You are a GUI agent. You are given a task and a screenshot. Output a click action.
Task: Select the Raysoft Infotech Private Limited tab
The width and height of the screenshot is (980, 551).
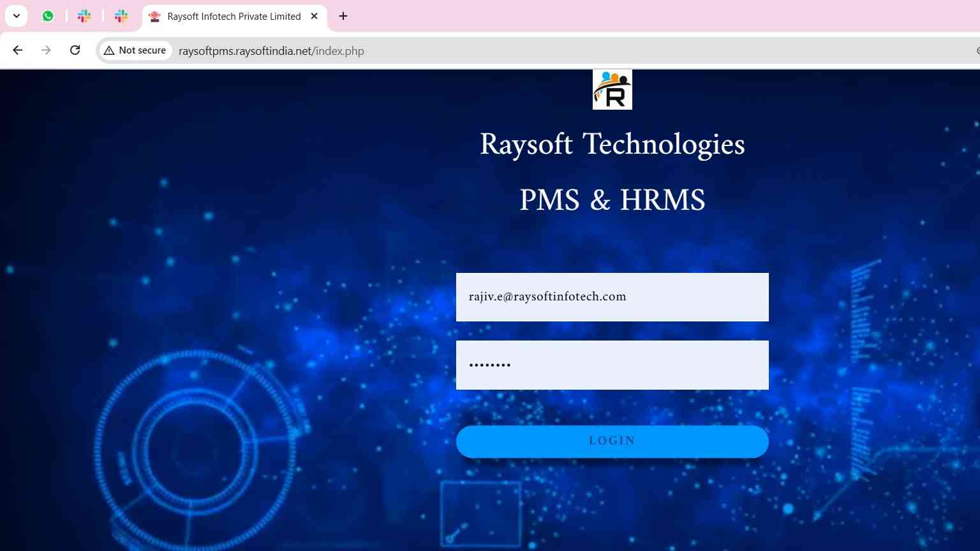[x=234, y=17]
